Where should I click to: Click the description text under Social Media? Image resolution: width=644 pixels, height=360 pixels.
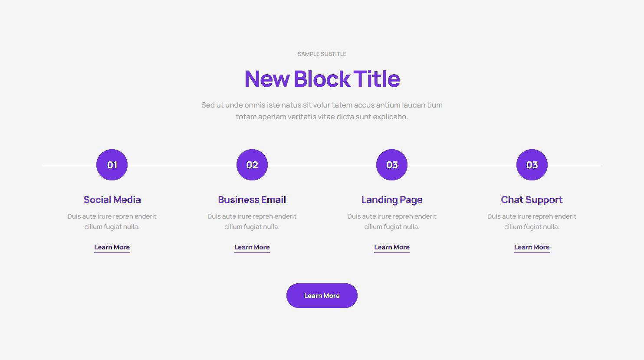[112, 221]
